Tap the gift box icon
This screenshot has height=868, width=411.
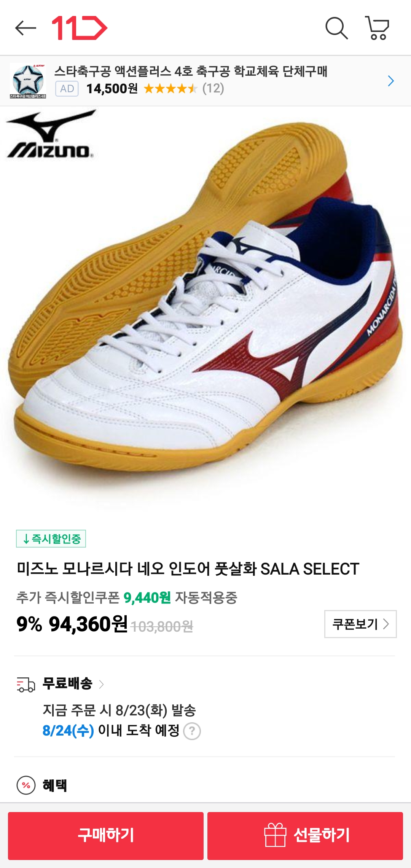[275, 835]
